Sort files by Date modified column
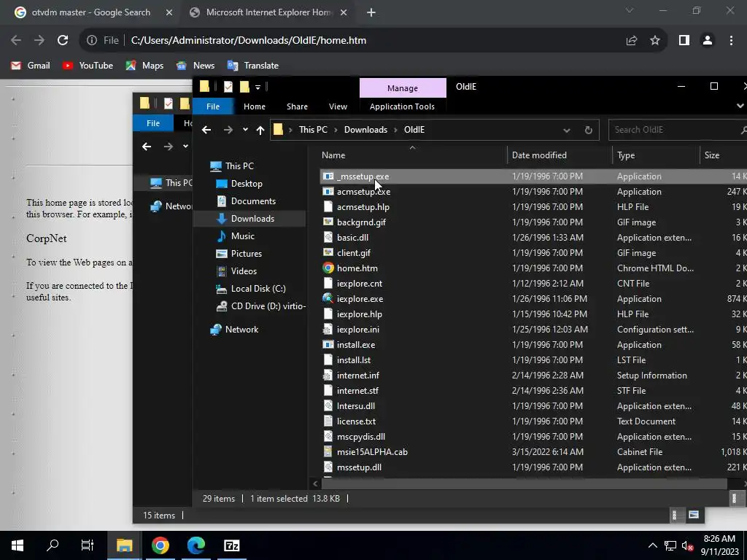 (x=560, y=155)
